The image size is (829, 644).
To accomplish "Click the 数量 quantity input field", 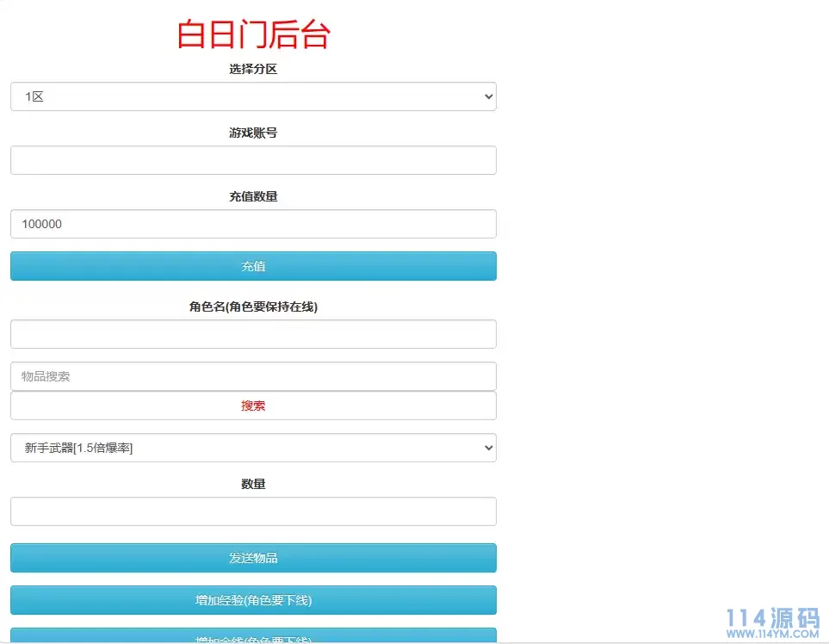I will tap(252, 511).
